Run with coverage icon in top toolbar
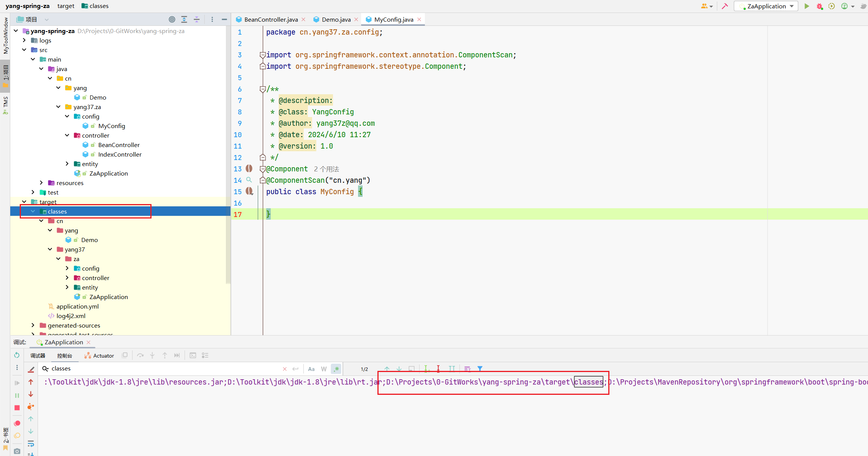This screenshot has width=868, height=456. click(832, 6)
